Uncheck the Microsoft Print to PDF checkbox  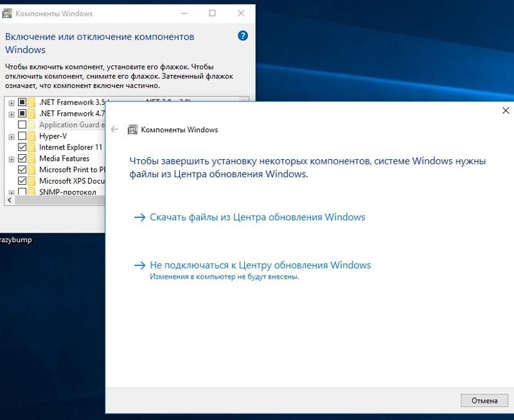pyautogui.click(x=22, y=170)
